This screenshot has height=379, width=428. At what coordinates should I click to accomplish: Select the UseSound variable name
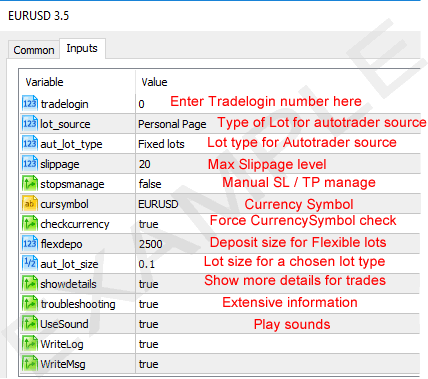click(64, 324)
